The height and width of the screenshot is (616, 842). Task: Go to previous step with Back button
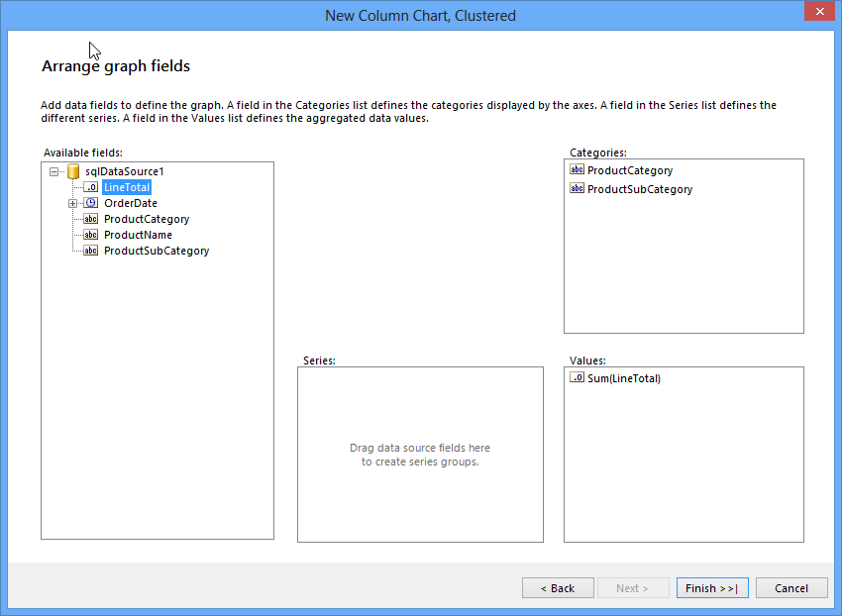click(x=558, y=588)
